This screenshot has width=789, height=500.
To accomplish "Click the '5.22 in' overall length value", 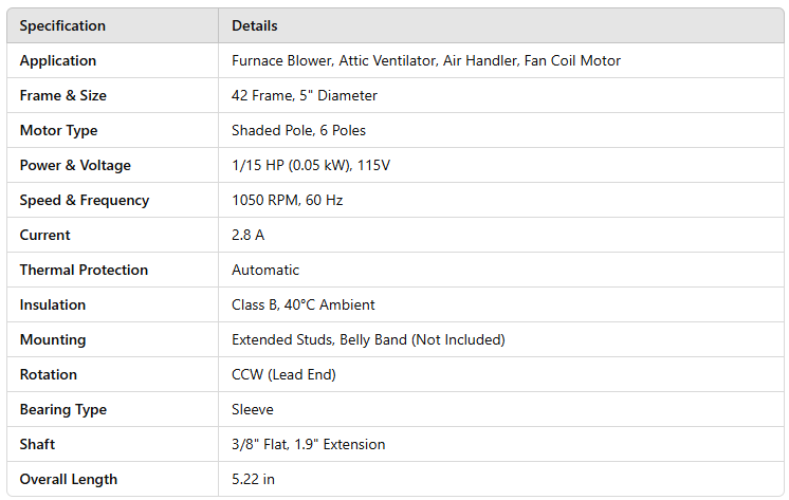I will point(253,480).
